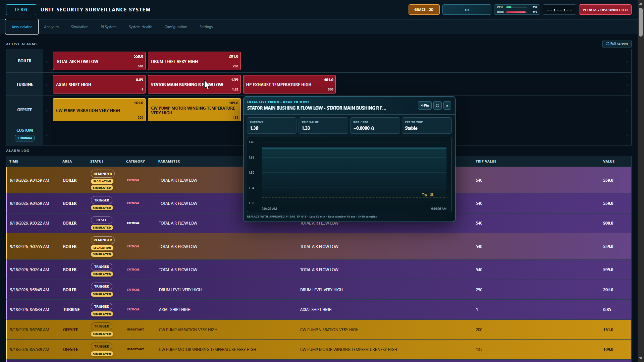This screenshot has width=644, height=362.
Task: Open CW PUMP VIBRATION VERY HIGH tile
Action: point(99,110)
